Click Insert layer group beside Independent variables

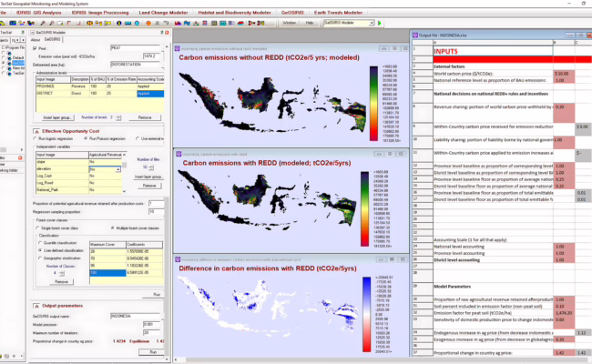click(x=148, y=177)
